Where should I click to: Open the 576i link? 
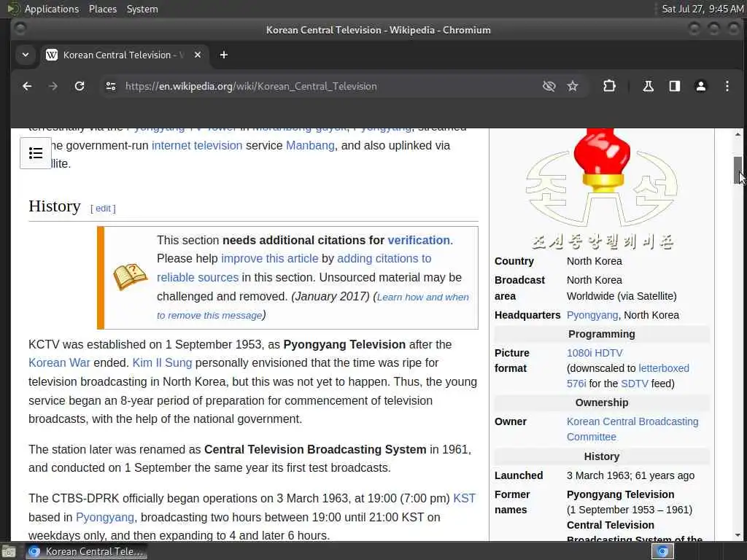pos(576,384)
